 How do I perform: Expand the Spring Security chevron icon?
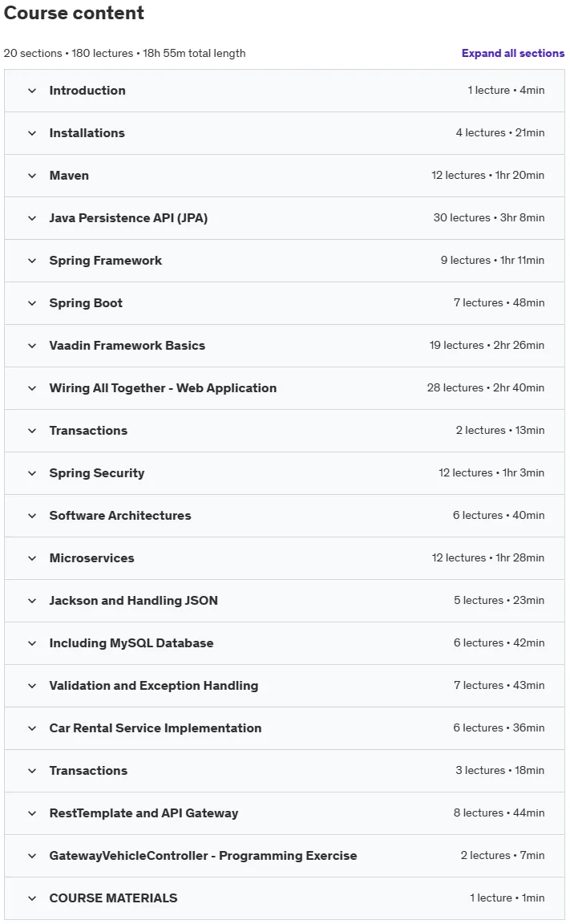[32, 473]
